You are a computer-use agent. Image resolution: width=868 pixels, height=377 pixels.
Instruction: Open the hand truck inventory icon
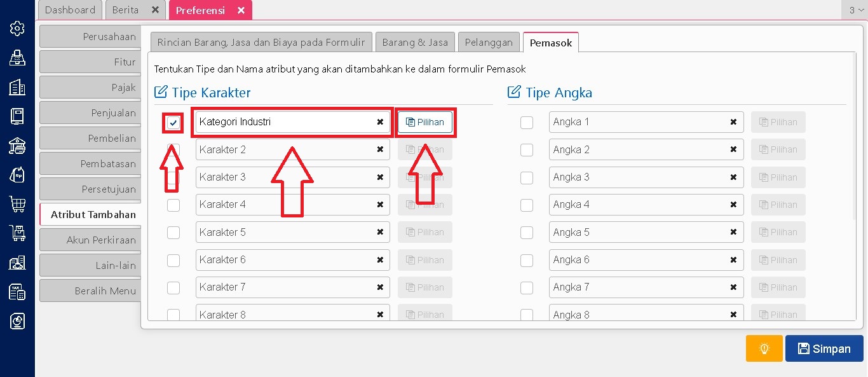click(x=17, y=233)
